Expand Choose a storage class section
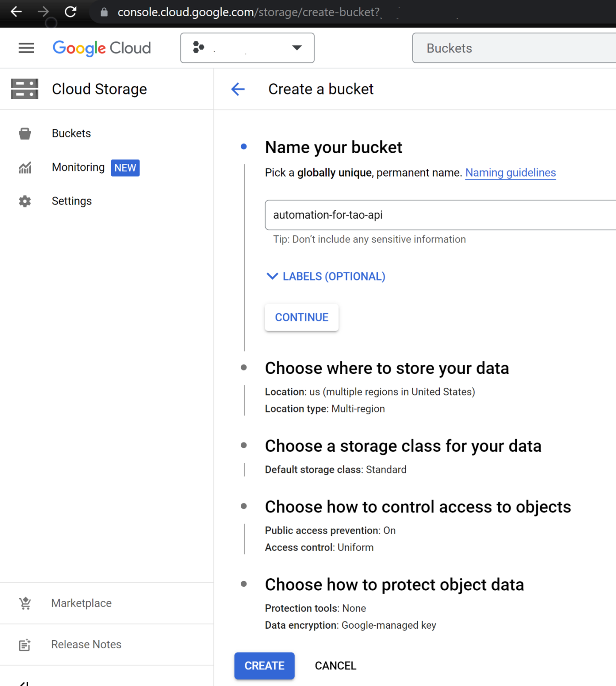This screenshot has width=616, height=686. pyautogui.click(x=403, y=446)
